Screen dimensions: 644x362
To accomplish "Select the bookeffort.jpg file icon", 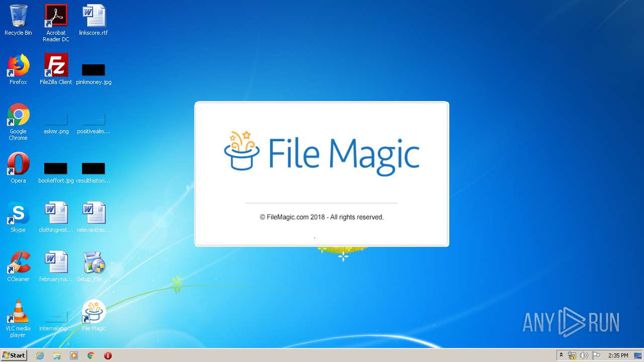I will [56, 172].
